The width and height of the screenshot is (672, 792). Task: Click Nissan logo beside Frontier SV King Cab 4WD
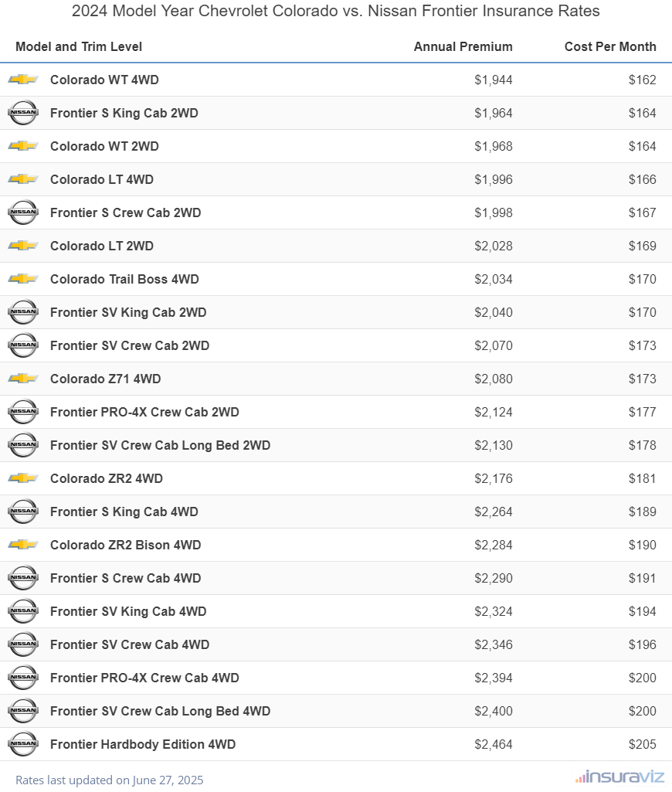[x=23, y=611]
